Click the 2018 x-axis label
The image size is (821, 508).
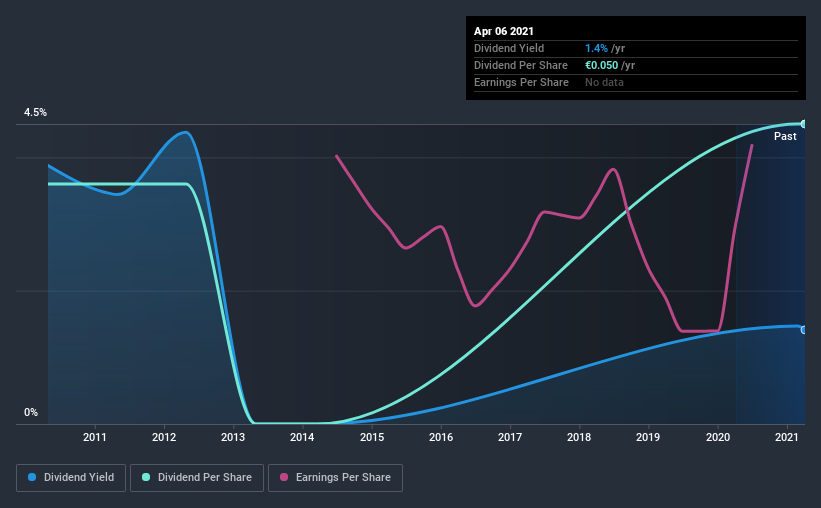579,437
